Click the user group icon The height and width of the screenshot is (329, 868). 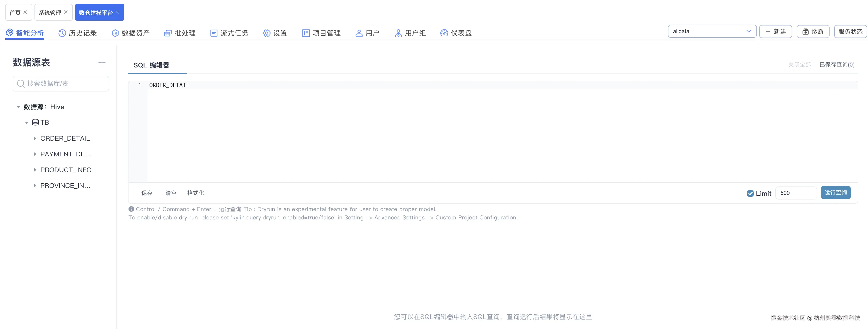click(398, 33)
